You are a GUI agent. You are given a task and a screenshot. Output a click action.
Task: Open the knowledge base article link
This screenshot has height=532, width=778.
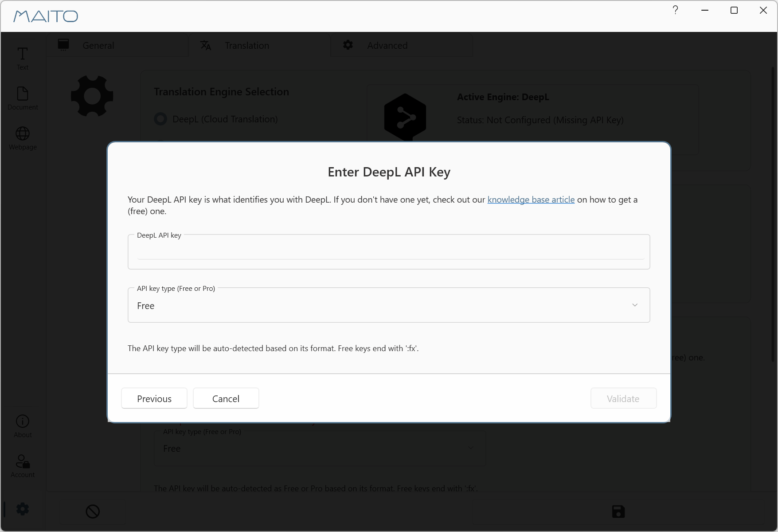[x=531, y=199]
